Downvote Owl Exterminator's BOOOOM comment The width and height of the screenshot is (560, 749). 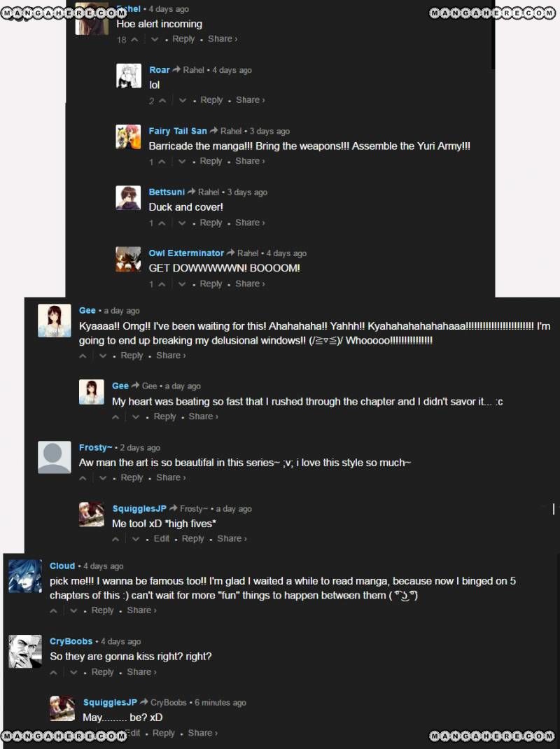coord(182,284)
